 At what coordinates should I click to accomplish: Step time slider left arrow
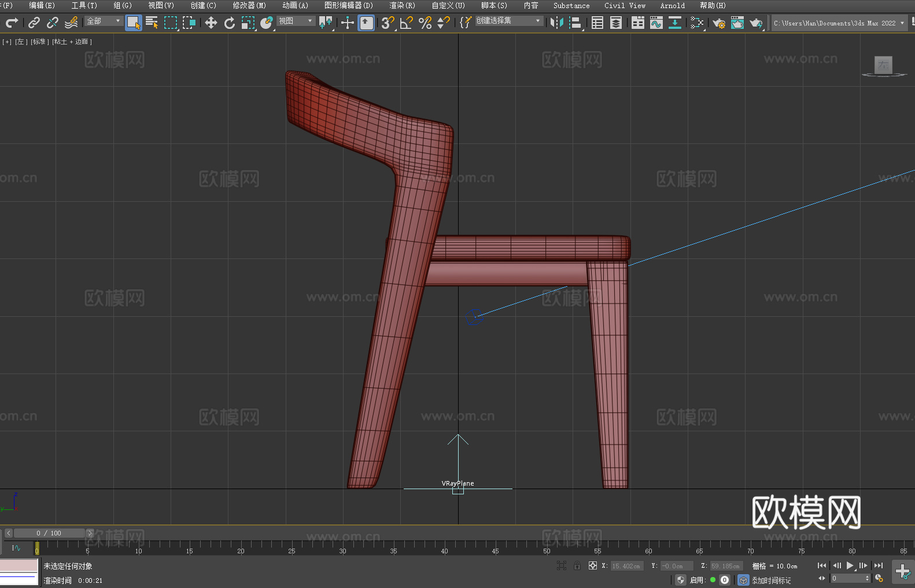pyautogui.click(x=8, y=533)
